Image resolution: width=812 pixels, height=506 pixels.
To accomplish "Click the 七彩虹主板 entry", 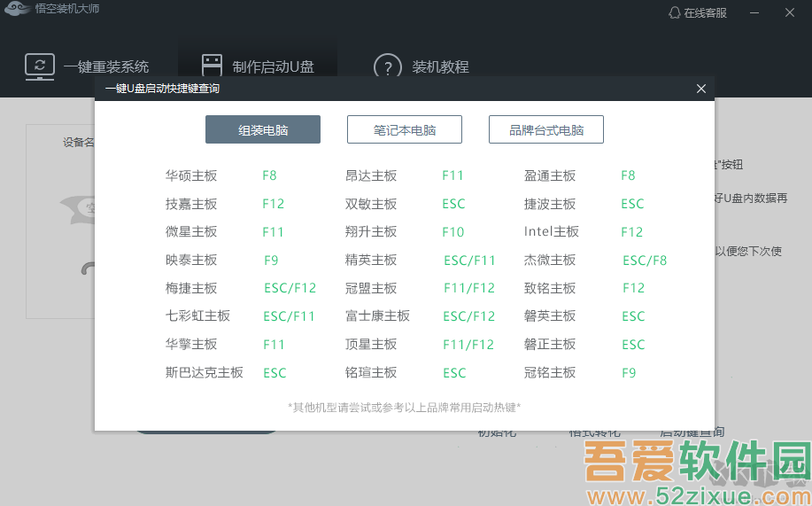I will pos(197,315).
